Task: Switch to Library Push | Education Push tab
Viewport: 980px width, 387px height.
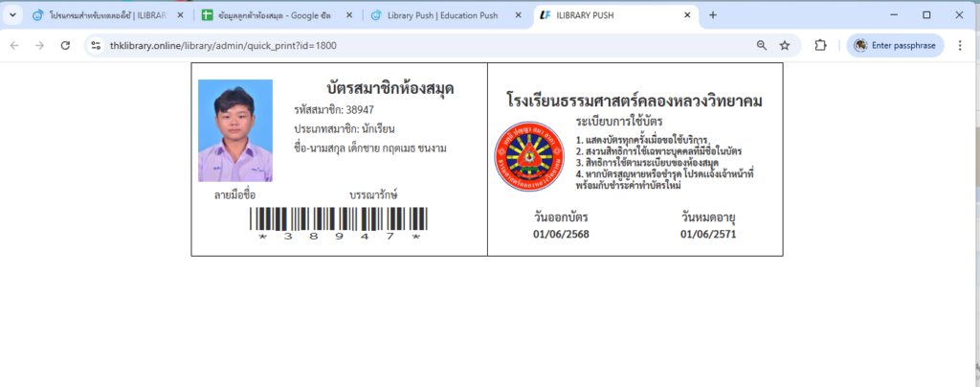Action: click(x=438, y=15)
